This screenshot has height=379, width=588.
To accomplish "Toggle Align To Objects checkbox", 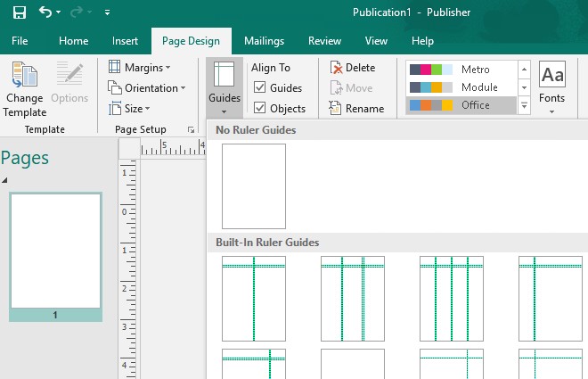I will pyautogui.click(x=259, y=108).
